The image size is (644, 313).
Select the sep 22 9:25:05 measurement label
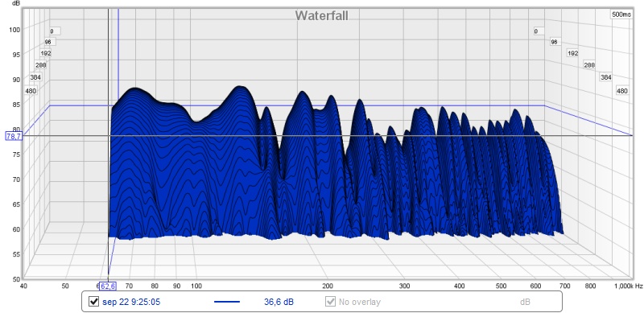(131, 302)
